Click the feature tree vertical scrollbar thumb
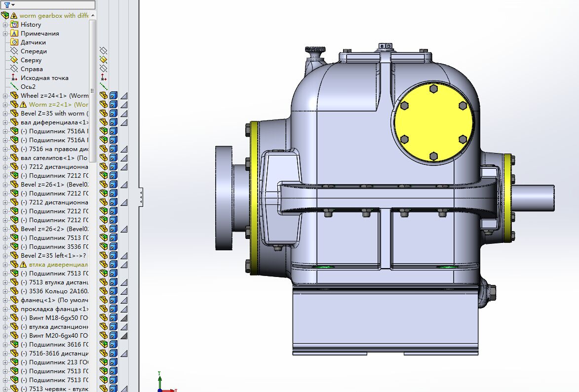Image resolution: width=579 pixels, height=392 pixels. pyautogui.click(x=93, y=91)
